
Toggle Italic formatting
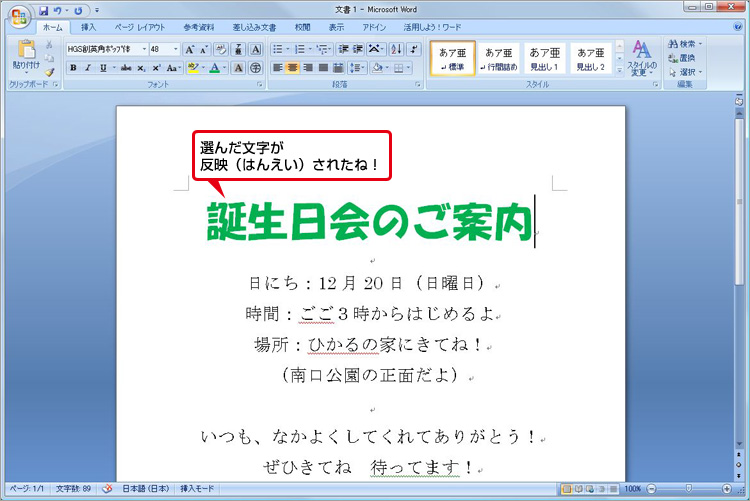(88, 68)
